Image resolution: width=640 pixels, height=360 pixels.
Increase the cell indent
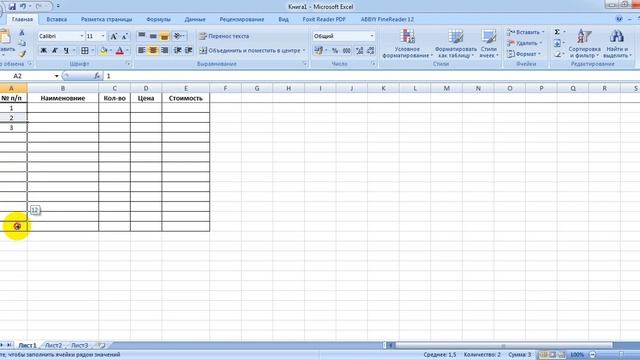pos(189,50)
